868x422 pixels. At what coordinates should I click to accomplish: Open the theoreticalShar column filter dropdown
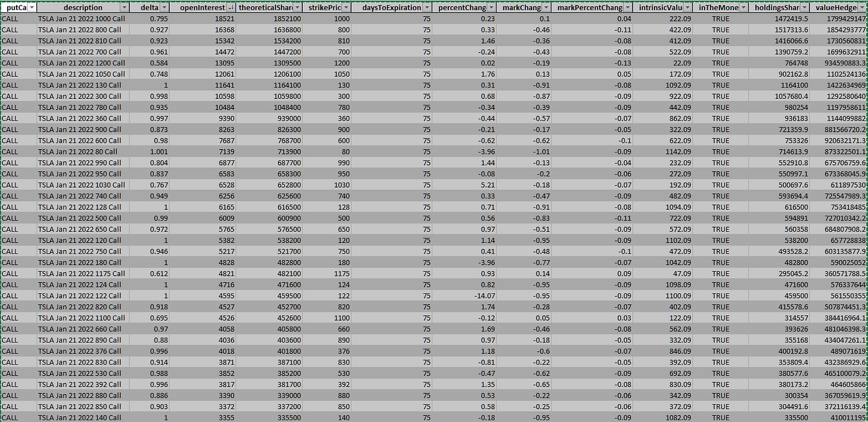(297, 8)
